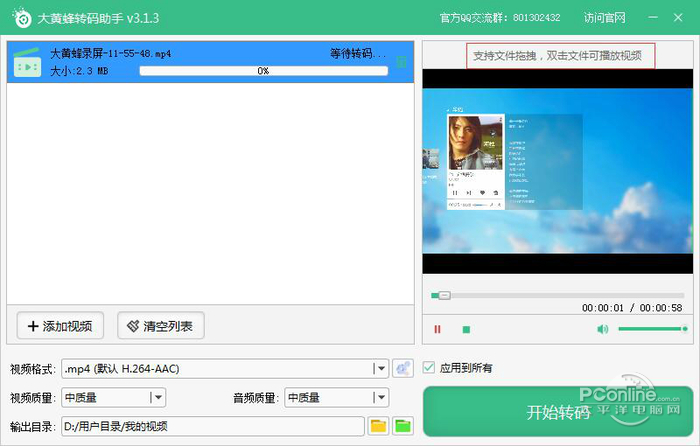Click the 00:00:01 / 00:00:58 time readout

tap(632, 308)
